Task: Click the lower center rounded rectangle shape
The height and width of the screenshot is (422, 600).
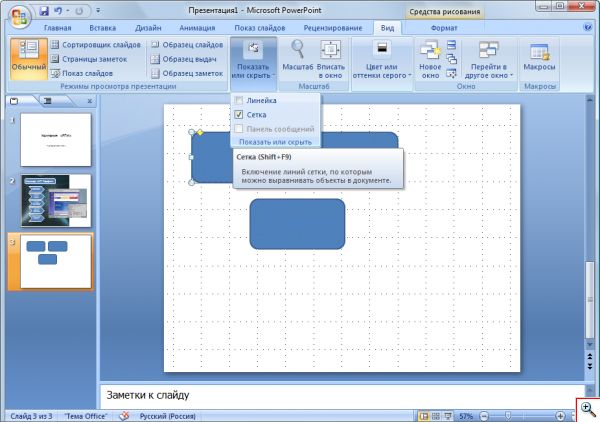Action: click(297, 224)
